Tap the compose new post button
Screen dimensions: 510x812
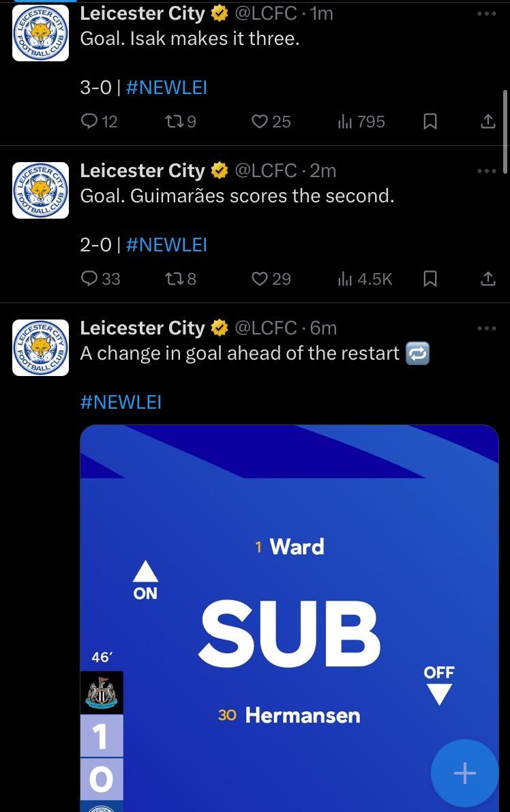point(464,773)
